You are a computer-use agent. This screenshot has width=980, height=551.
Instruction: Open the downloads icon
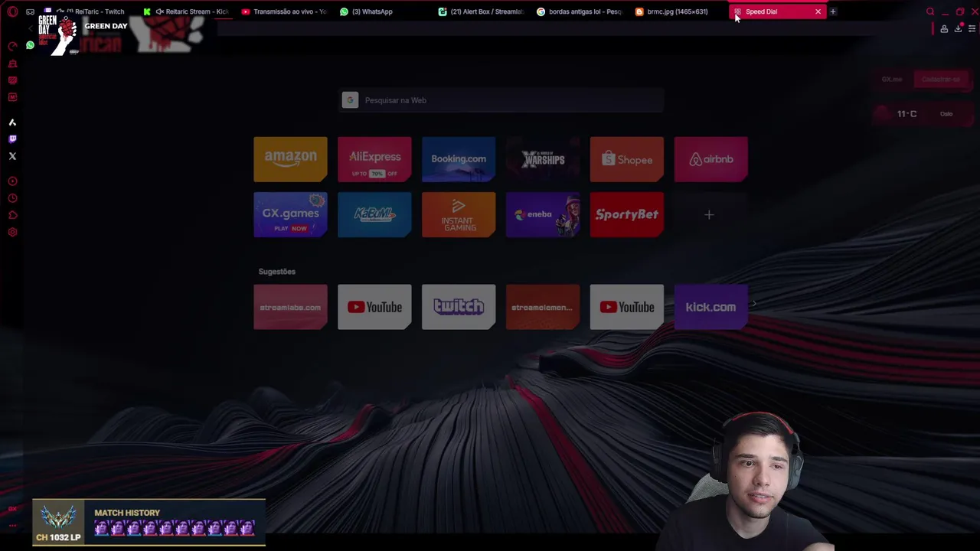coord(958,29)
